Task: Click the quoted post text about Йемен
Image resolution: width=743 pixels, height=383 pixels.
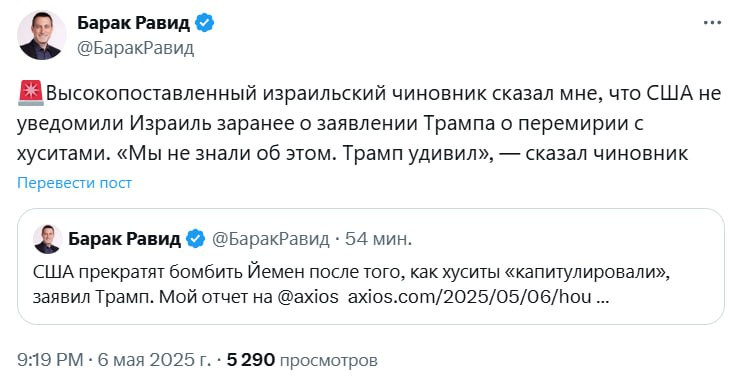Action: pyautogui.click(x=351, y=284)
